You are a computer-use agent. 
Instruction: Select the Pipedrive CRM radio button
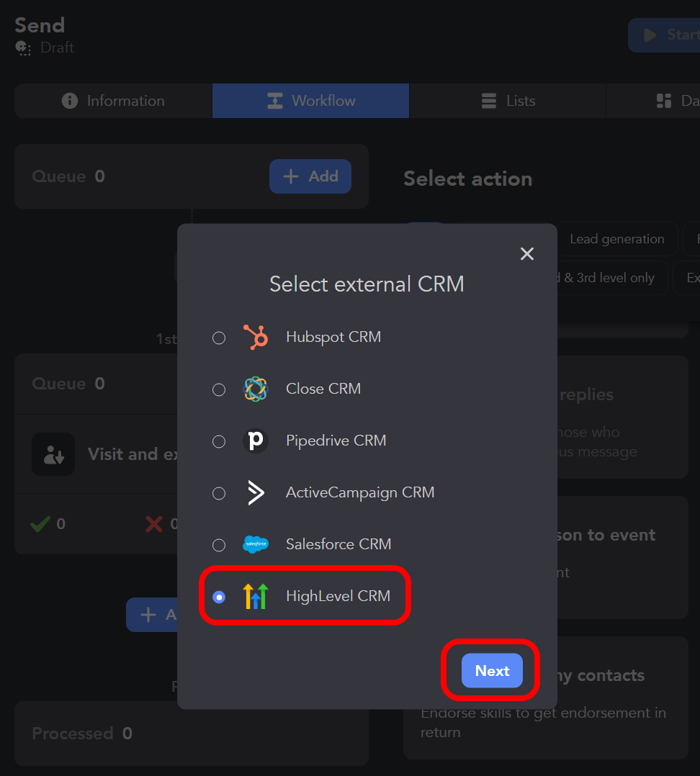(219, 441)
